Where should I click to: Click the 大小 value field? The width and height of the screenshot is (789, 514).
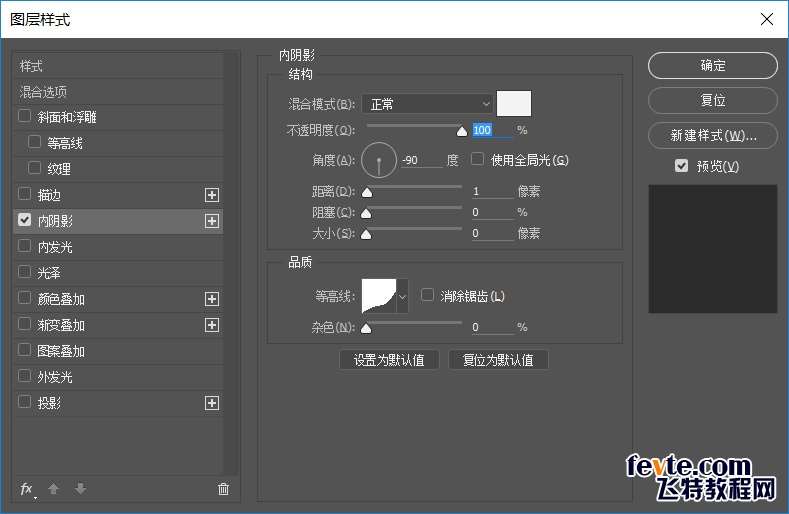(492, 233)
